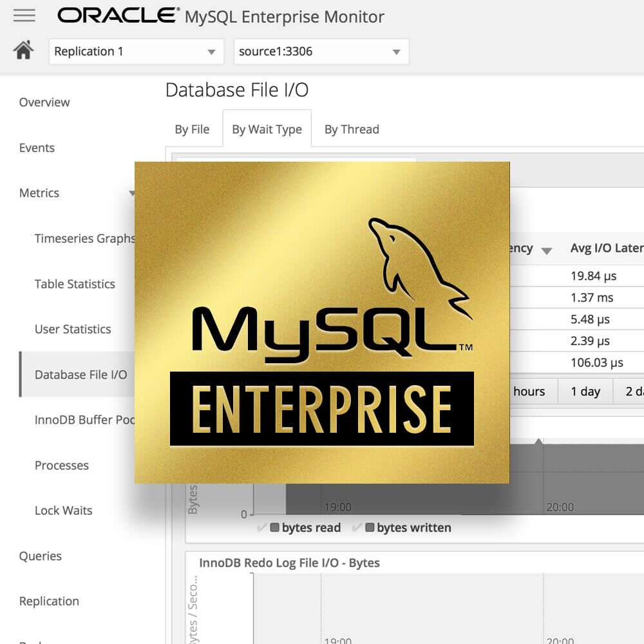Select the By Wait Type tab
The height and width of the screenshot is (644, 644).
(267, 129)
